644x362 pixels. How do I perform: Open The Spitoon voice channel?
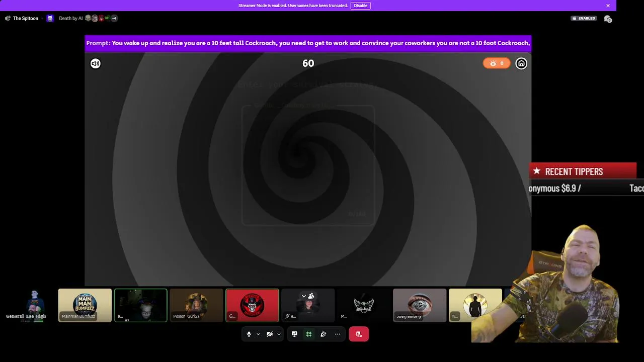25,19
